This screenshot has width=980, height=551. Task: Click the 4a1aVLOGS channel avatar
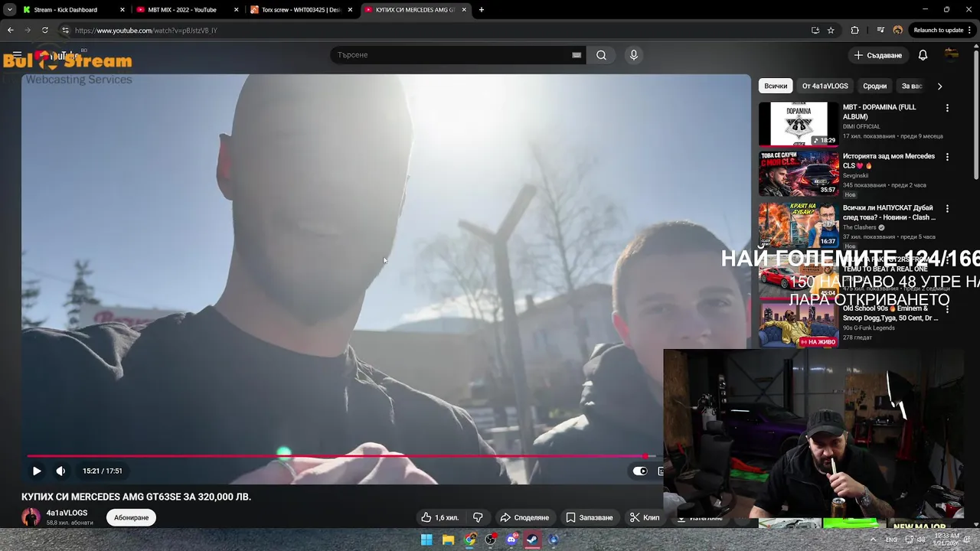(x=31, y=517)
